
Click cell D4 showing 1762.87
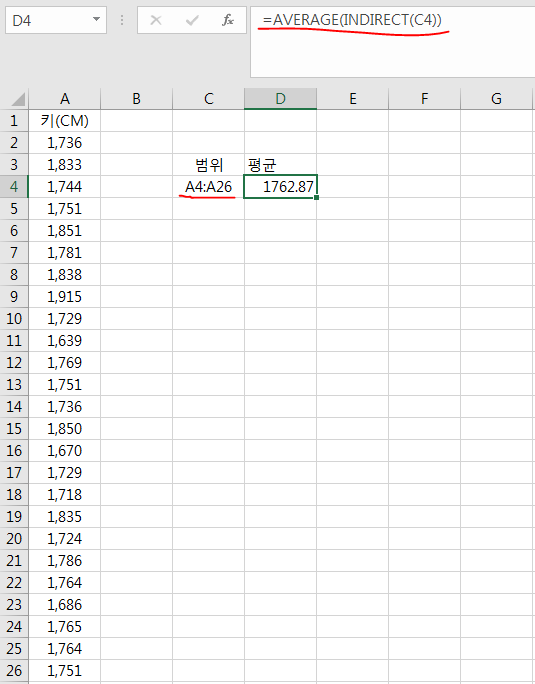[281, 187]
